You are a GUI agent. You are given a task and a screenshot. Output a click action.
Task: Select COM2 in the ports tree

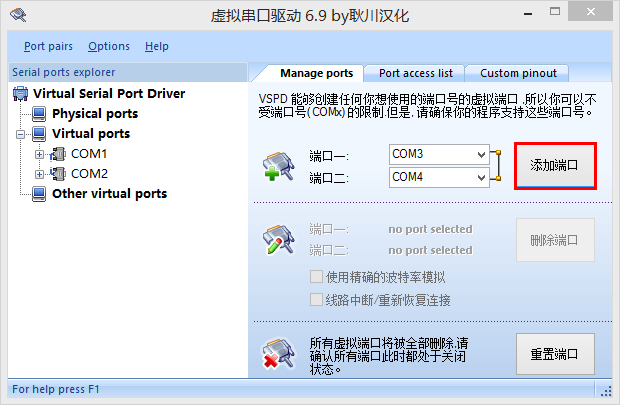89,174
